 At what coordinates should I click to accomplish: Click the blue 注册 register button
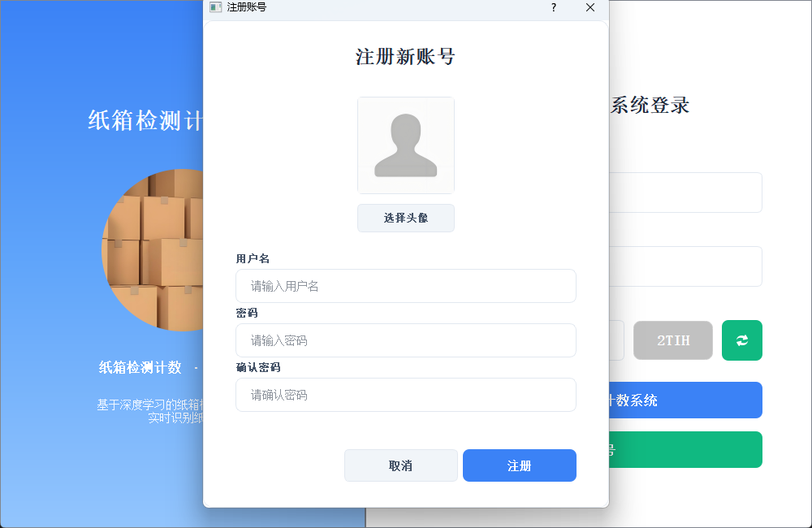pos(520,465)
